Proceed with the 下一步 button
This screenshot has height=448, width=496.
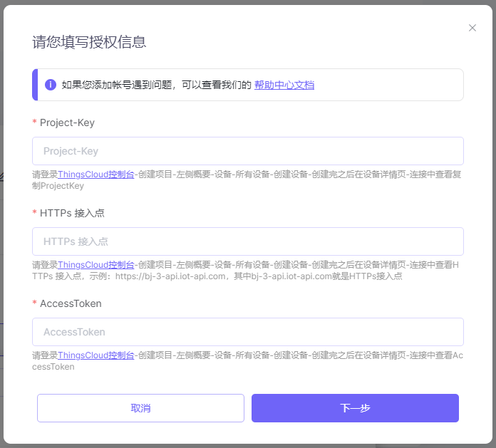pyautogui.click(x=355, y=408)
